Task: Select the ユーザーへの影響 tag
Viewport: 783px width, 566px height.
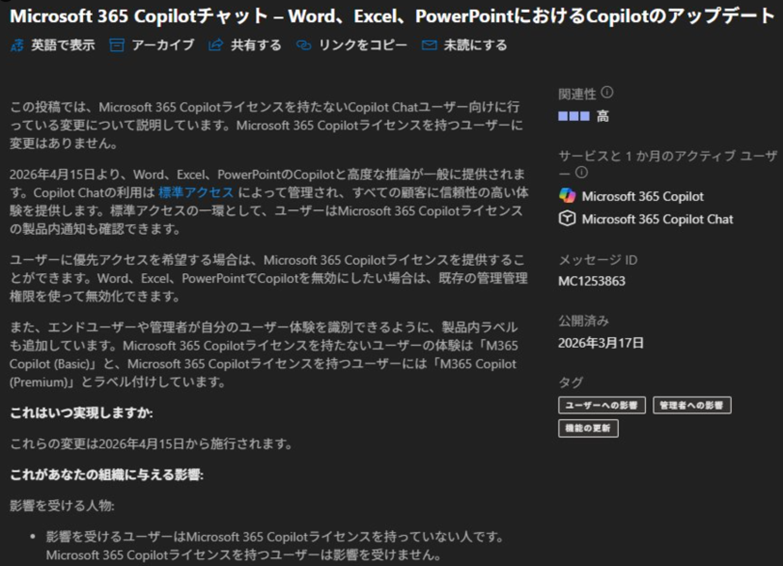Action: (601, 405)
